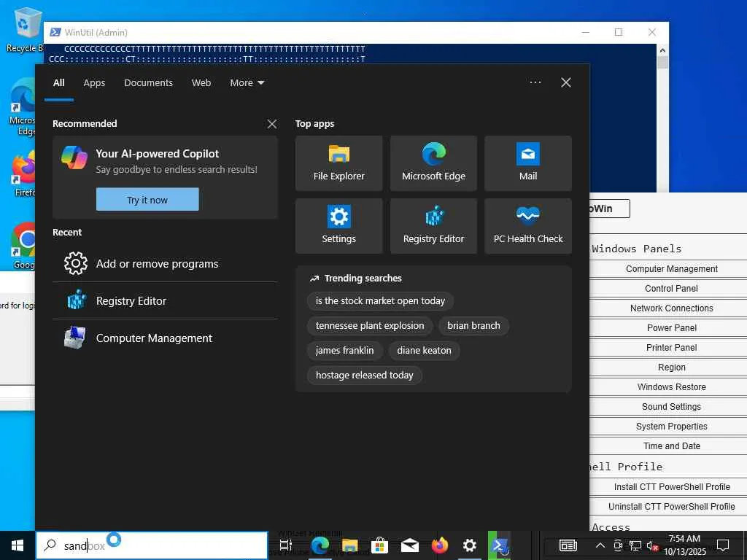Search 'is the stock market open today'
This screenshot has width=747, height=560.
pyautogui.click(x=380, y=301)
